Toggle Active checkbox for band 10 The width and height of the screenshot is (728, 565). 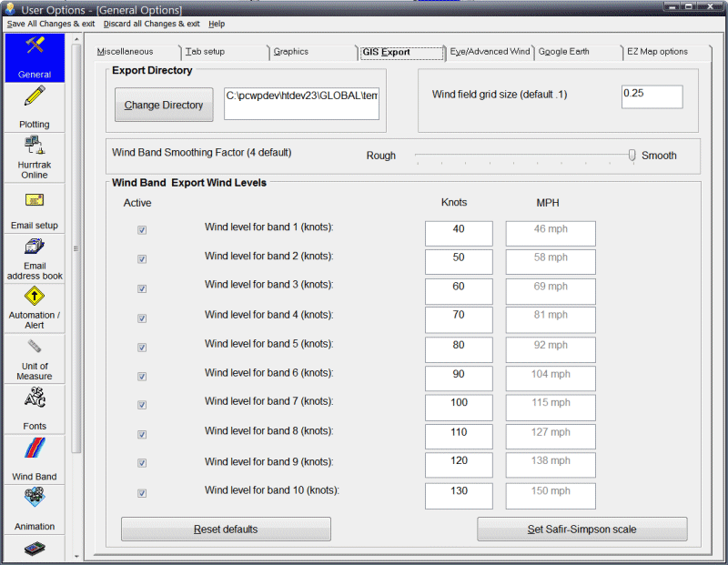pyautogui.click(x=142, y=493)
